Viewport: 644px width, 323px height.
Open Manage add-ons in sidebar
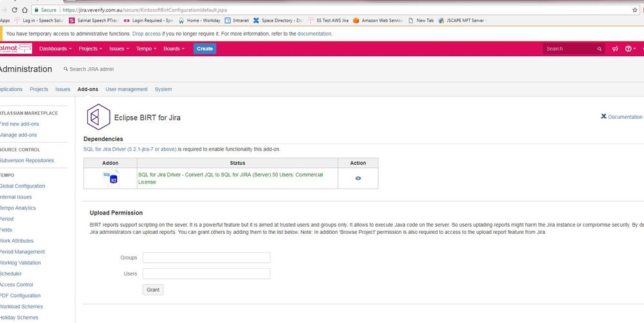tap(18, 135)
